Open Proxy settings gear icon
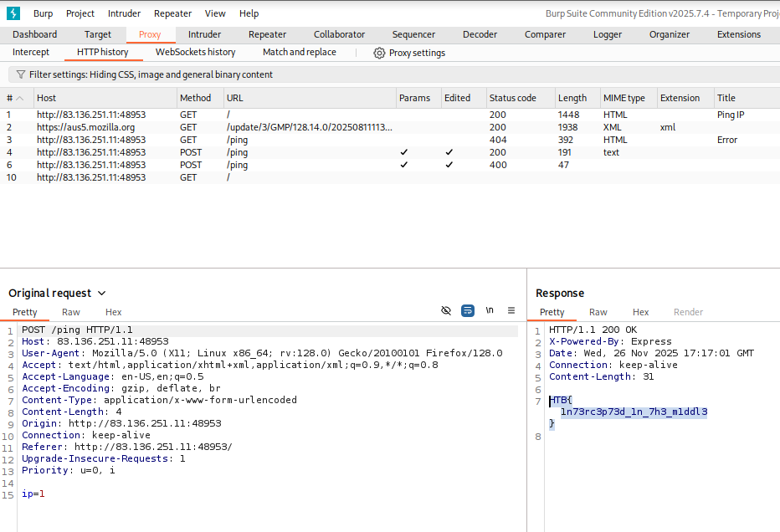The image size is (780, 532). click(x=379, y=53)
